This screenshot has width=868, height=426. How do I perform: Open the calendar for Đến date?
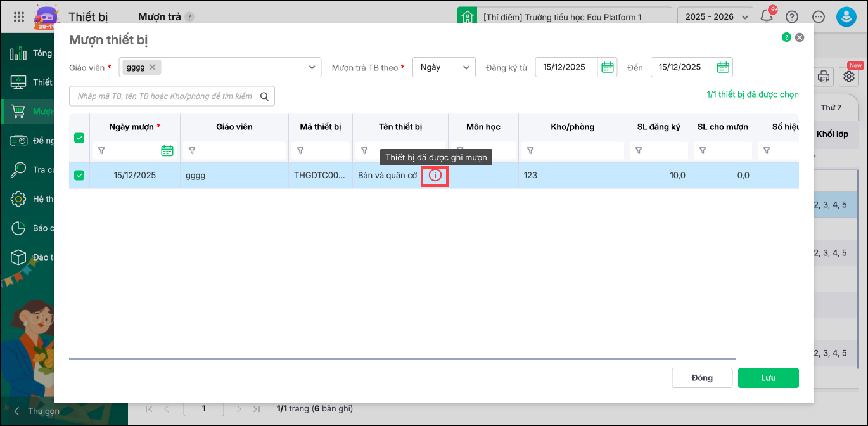coord(722,67)
